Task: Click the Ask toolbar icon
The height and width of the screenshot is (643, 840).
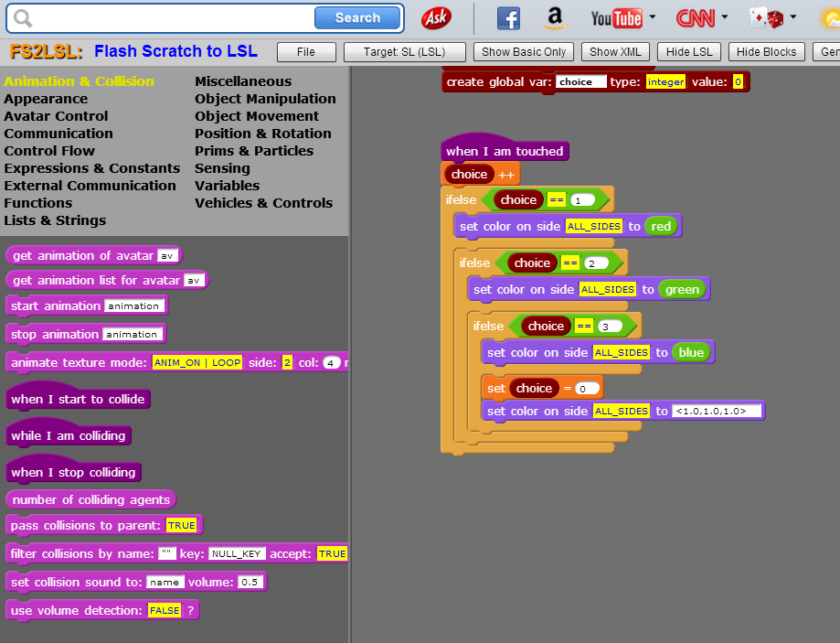Action: (x=437, y=18)
